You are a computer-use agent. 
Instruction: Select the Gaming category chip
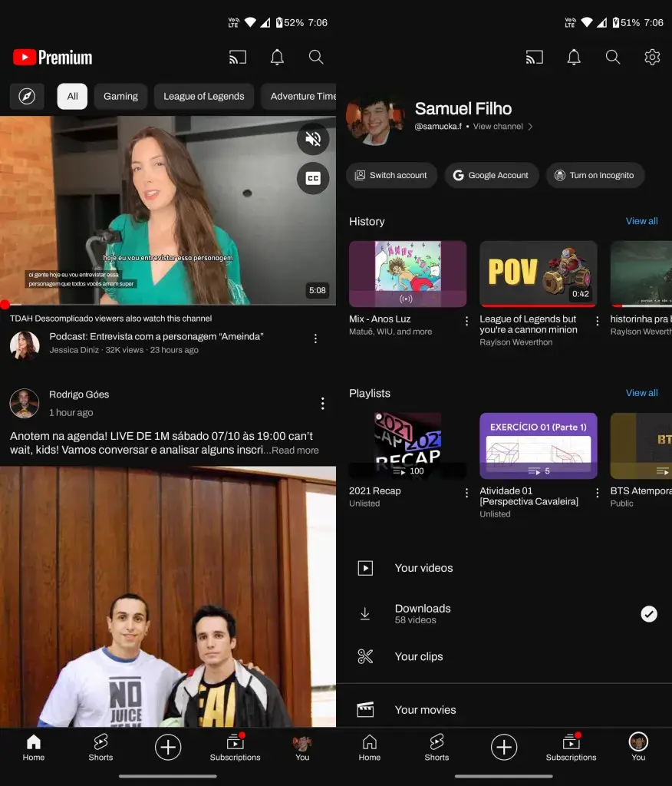pos(120,96)
